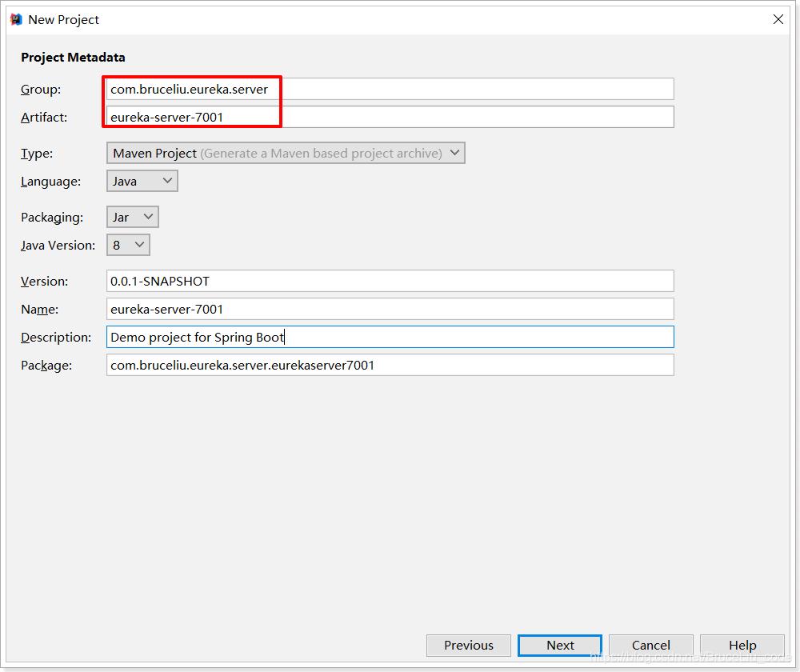Select the Version label
Screen dimensions: 800x672
44,281
